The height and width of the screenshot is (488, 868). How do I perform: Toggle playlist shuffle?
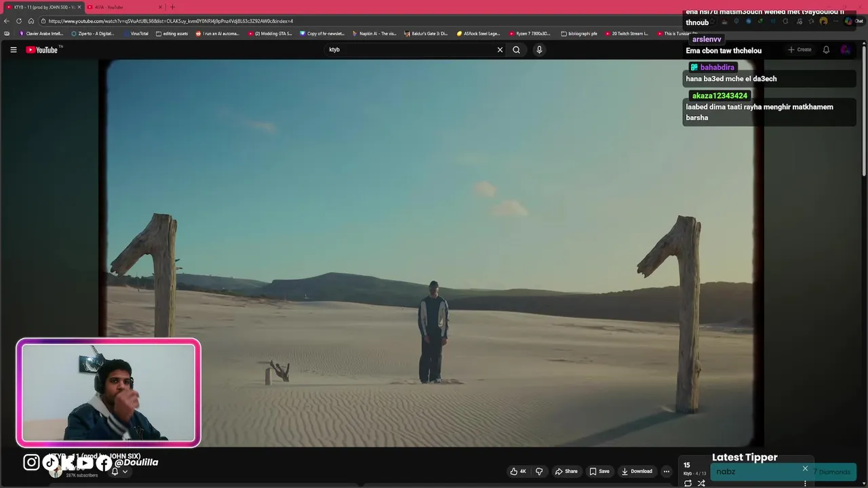pos(701,483)
